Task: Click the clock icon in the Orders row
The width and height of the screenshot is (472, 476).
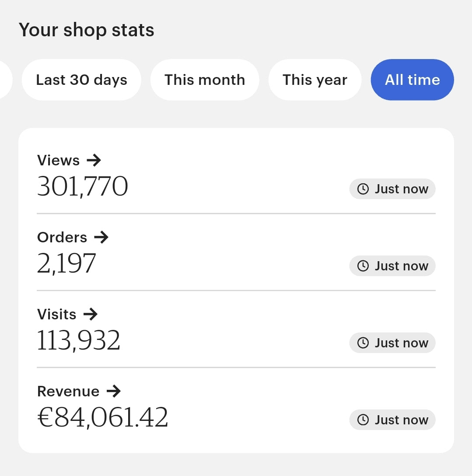Action: [363, 266]
